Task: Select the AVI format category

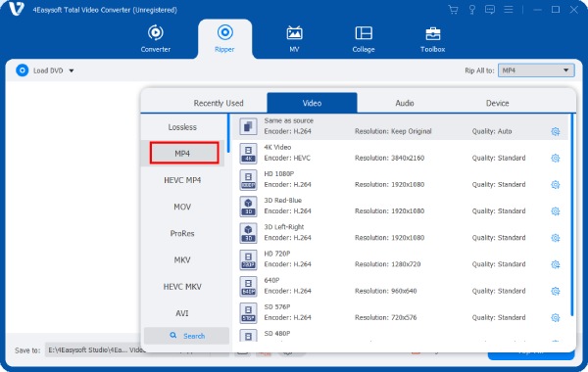Action: click(x=182, y=313)
